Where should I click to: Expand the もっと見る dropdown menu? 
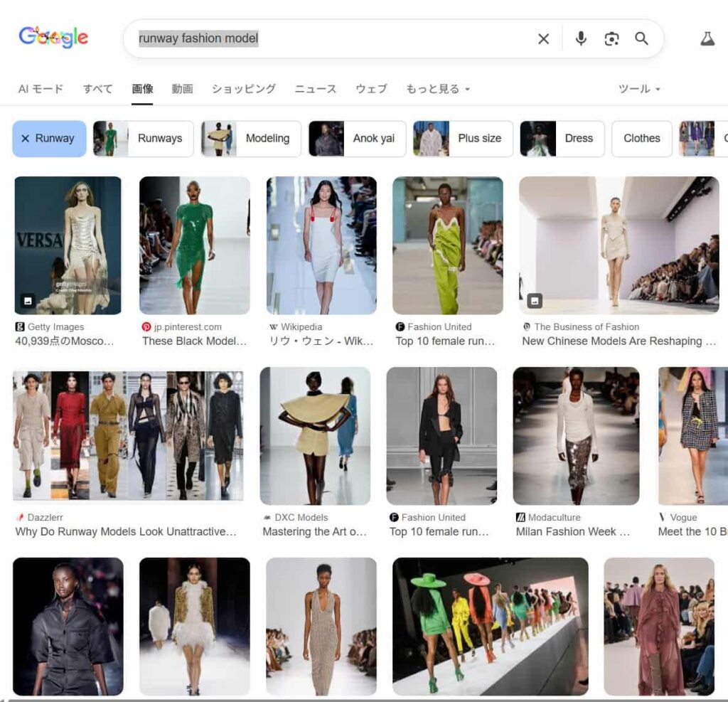[x=438, y=89]
